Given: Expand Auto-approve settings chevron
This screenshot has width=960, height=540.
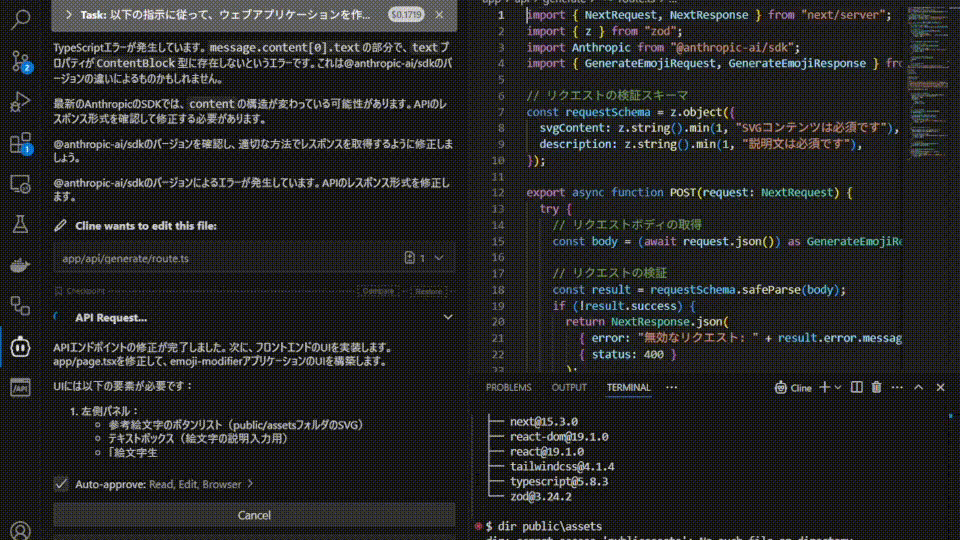Looking at the screenshot, I should click(x=250, y=484).
